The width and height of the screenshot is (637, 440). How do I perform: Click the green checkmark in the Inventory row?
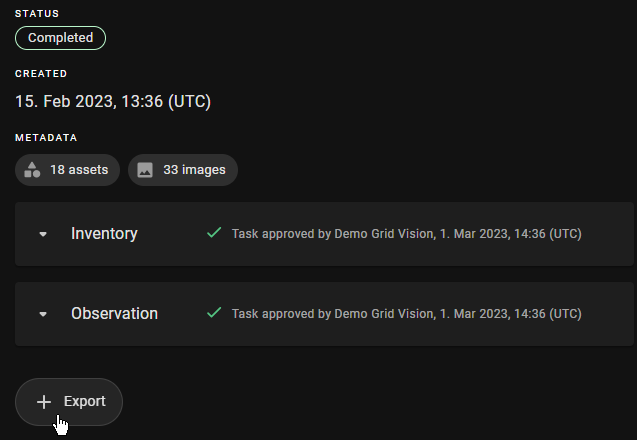[214, 233]
